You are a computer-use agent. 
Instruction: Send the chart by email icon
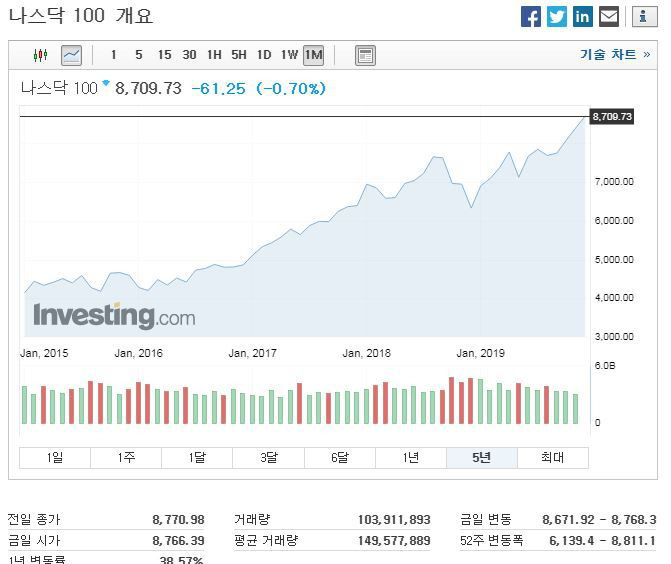click(x=609, y=17)
